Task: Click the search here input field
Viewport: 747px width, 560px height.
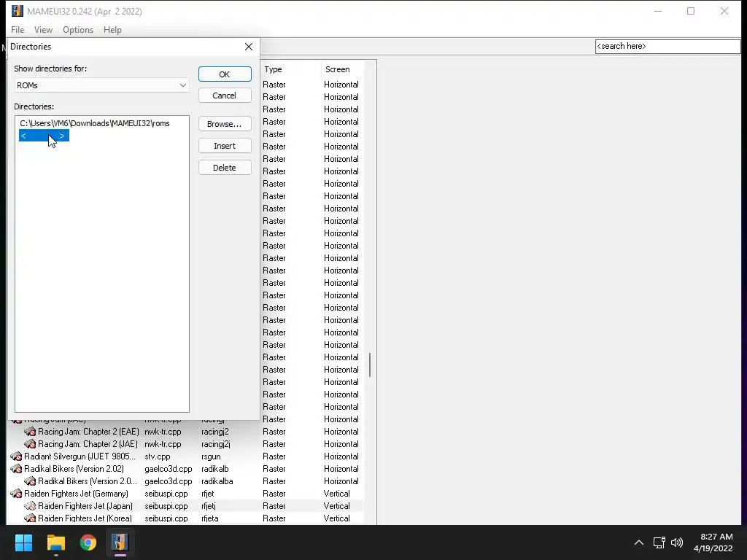Action: pos(667,46)
